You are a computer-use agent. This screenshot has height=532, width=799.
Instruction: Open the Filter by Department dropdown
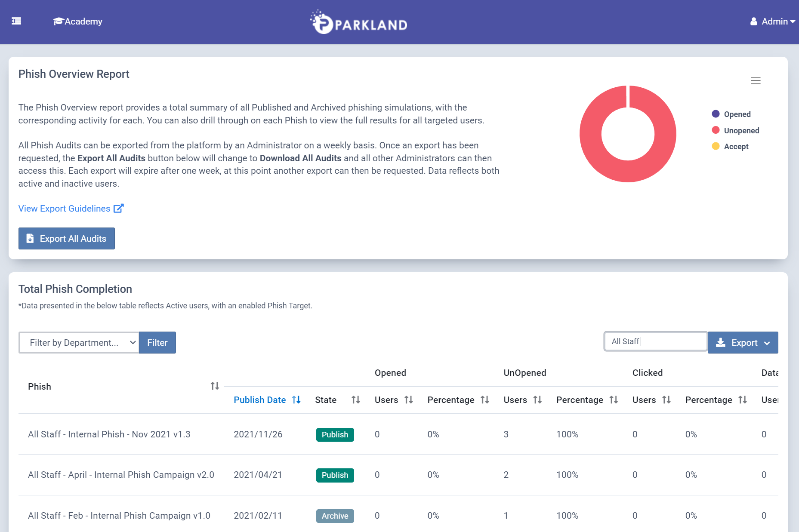pos(79,343)
